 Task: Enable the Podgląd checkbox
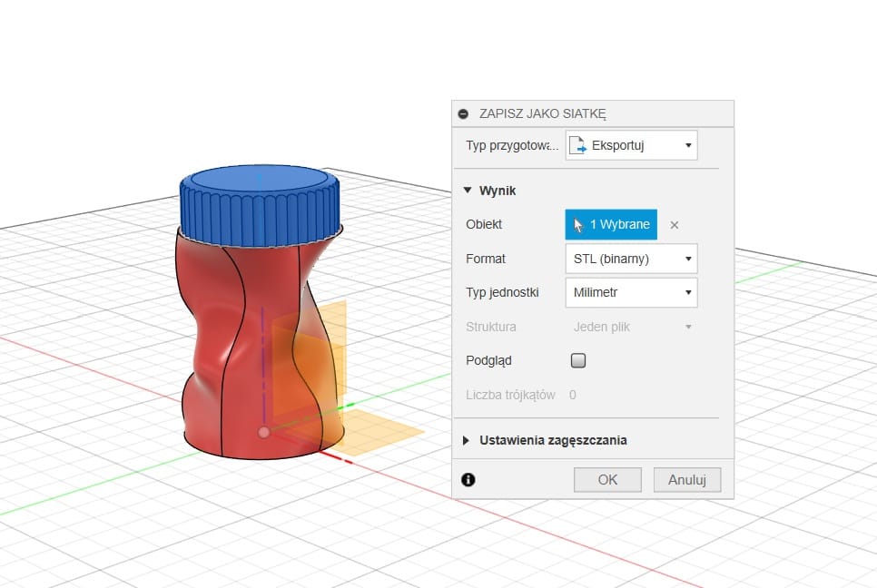(x=578, y=360)
